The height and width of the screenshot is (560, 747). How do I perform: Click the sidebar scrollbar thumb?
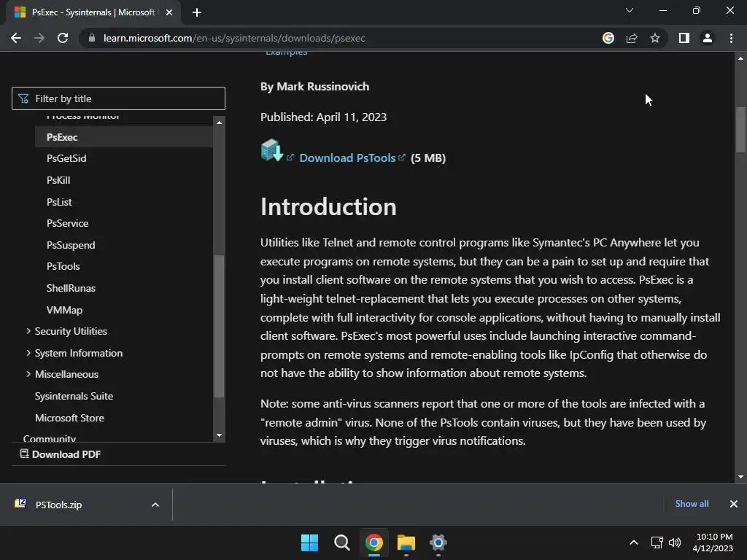coord(219,326)
